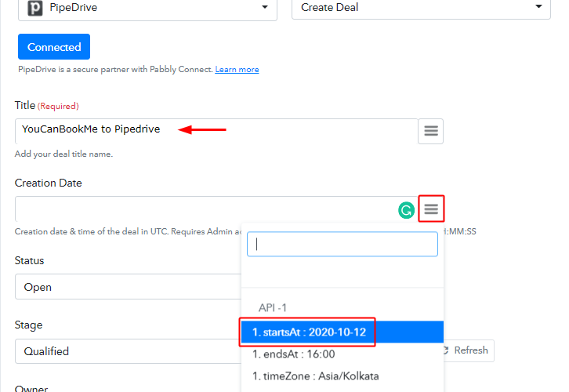The width and height of the screenshot is (569, 392).
Task: Open the Learn more link
Action: tap(237, 69)
